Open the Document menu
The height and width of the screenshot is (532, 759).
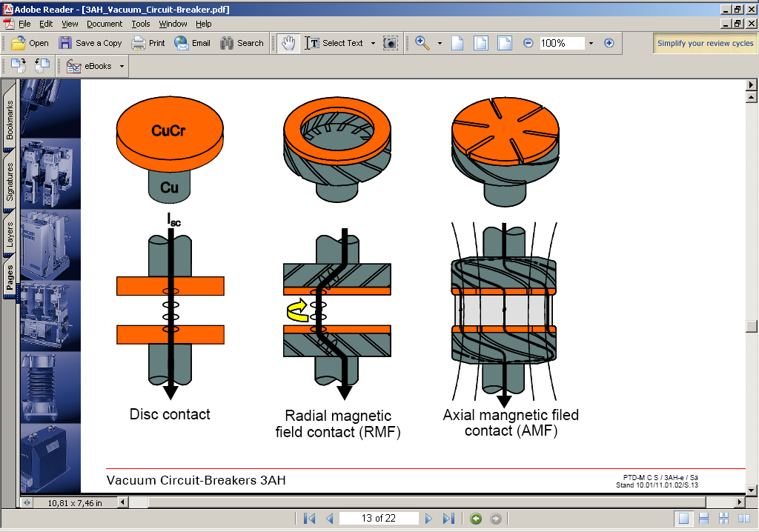pos(105,24)
